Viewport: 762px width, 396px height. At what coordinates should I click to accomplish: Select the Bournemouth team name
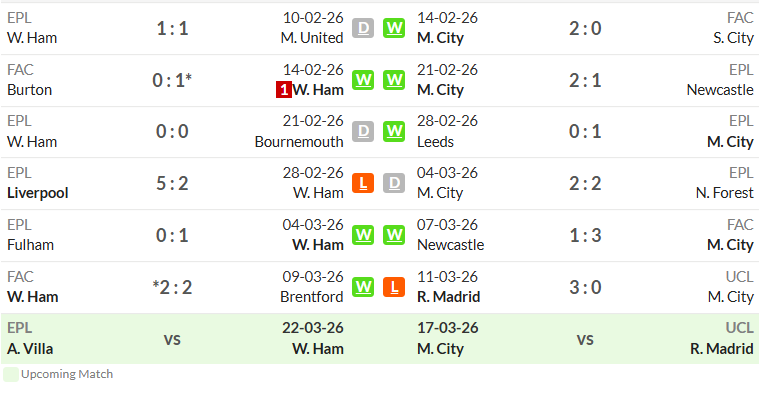pyautogui.click(x=299, y=142)
